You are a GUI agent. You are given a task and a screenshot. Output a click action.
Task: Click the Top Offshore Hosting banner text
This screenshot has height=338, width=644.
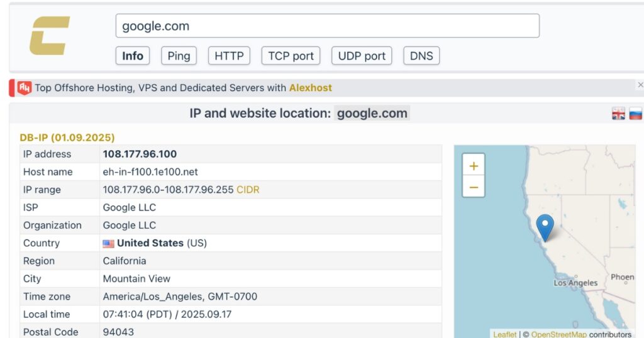160,88
